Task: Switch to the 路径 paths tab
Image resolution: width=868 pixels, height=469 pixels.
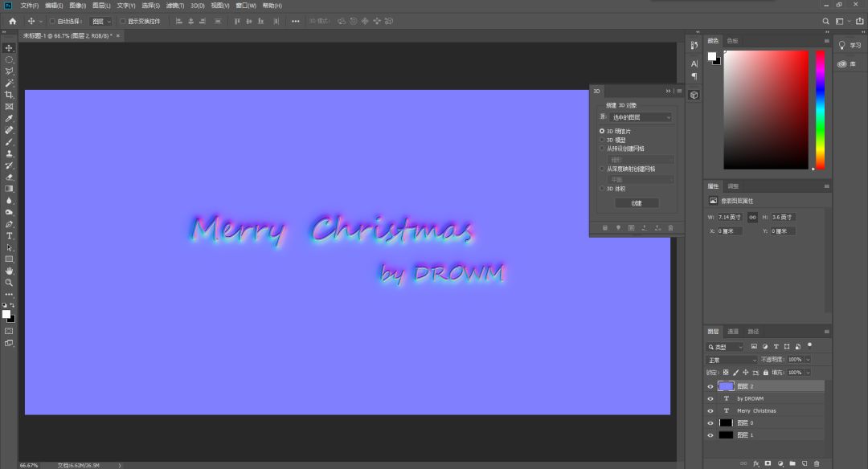Action: pos(753,332)
